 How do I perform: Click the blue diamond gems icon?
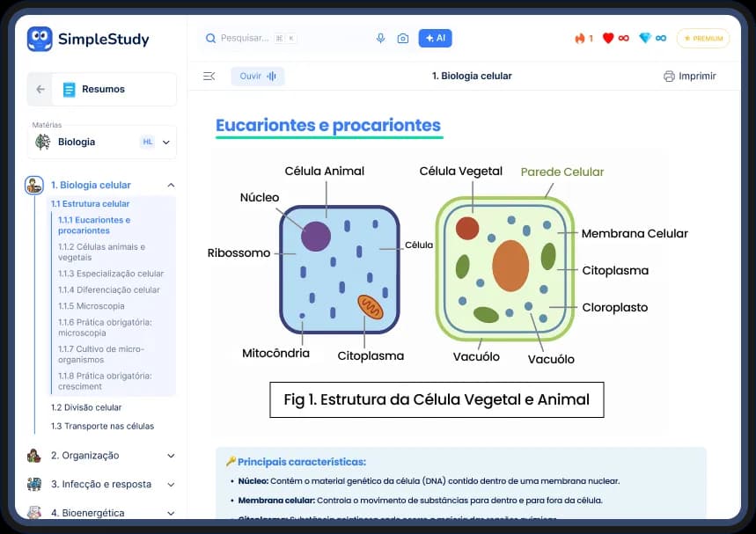645,39
